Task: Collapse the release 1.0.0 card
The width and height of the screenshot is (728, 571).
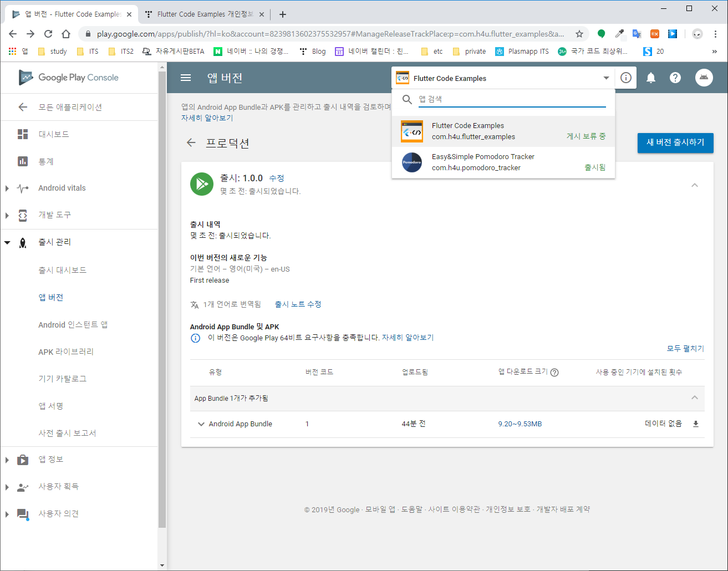Action: [x=695, y=185]
